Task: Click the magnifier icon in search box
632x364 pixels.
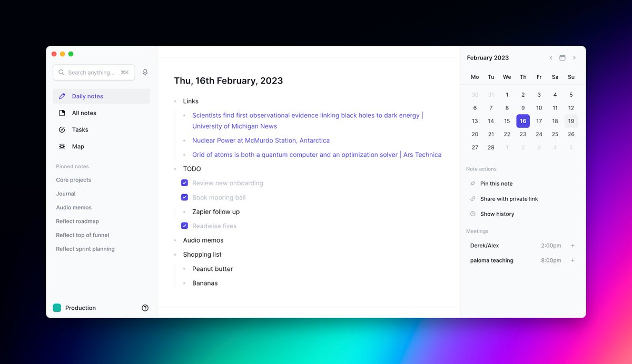Action: (x=62, y=73)
